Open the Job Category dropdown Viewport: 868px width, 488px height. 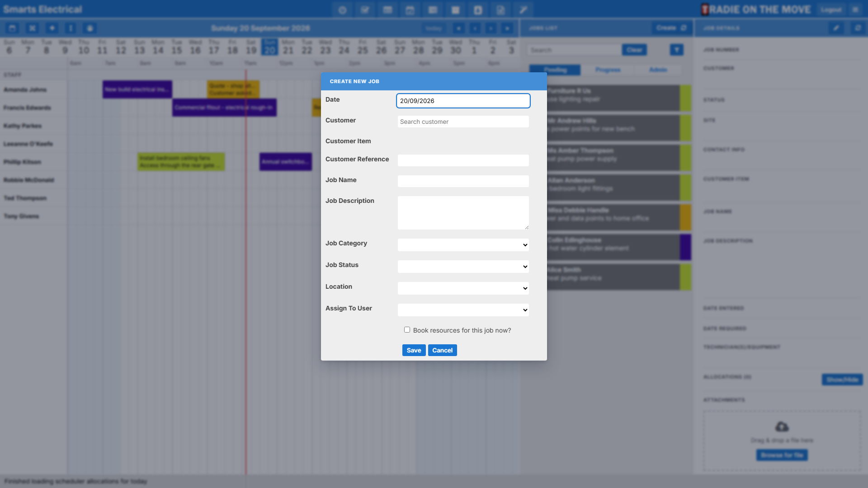[463, 245]
